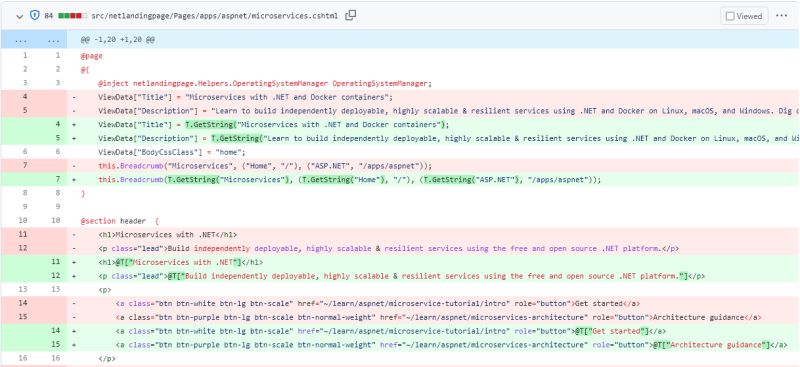Screen dimensions: 800x367
Task: Click the '@{' code on line 2
Action: 85,69
